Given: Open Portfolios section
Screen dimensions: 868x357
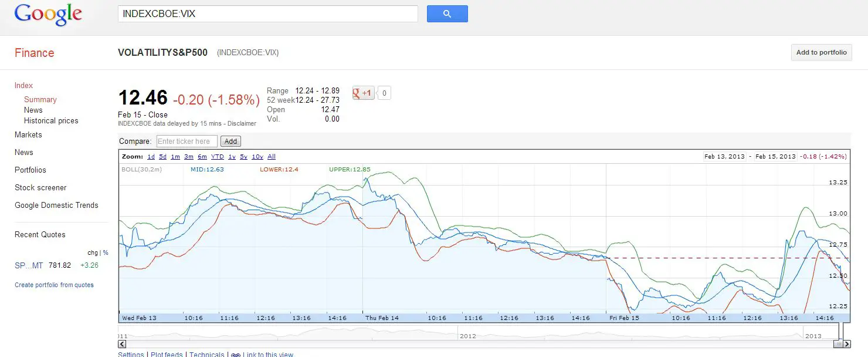Looking at the screenshot, I should [x=30, y=170].
